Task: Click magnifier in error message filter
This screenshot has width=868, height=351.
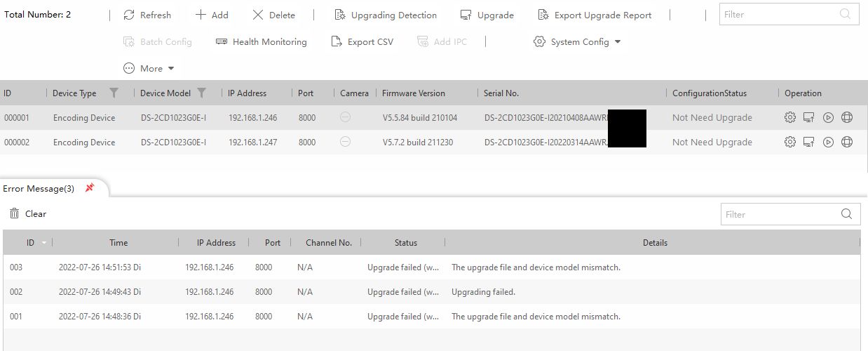Action: tap(846, 215)
